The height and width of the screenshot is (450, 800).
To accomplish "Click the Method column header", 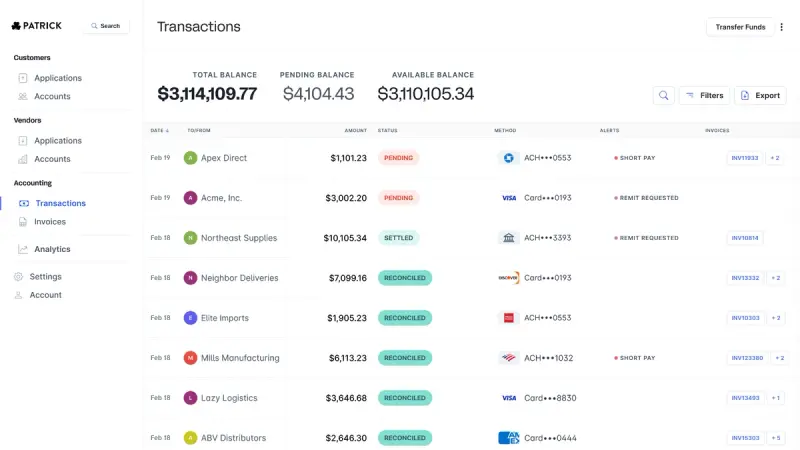I will [505, 130].
